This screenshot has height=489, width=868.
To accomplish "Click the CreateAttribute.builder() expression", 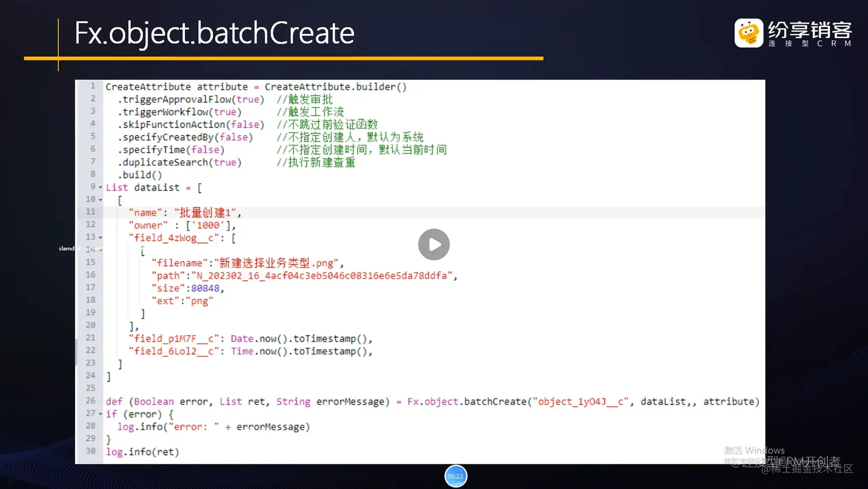I will 336,87.
